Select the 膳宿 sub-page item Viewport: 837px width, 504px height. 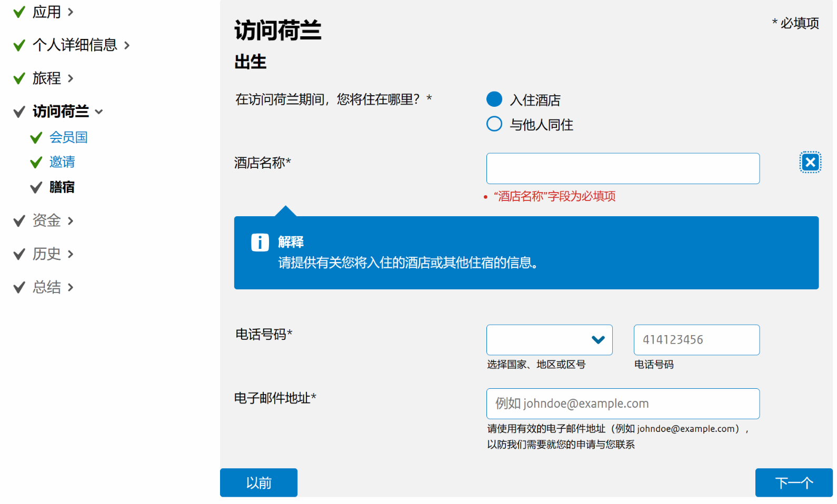(x=62, y=187)
